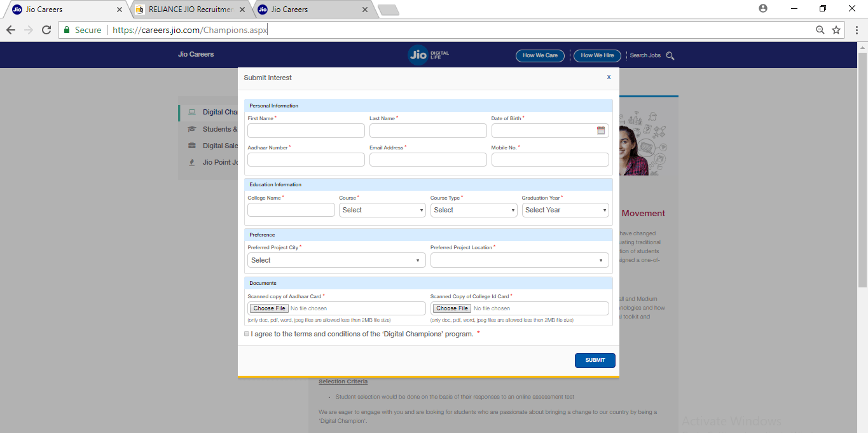Click the Email Address field
The image size is (868, 433).
(428, 160)
